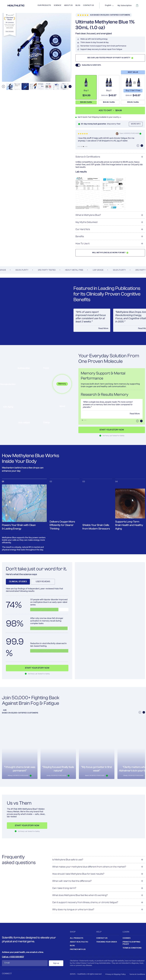Next testimonial arrow in Join 50,000+ section
Screen dimensions: 146x980
pos(144,712)
